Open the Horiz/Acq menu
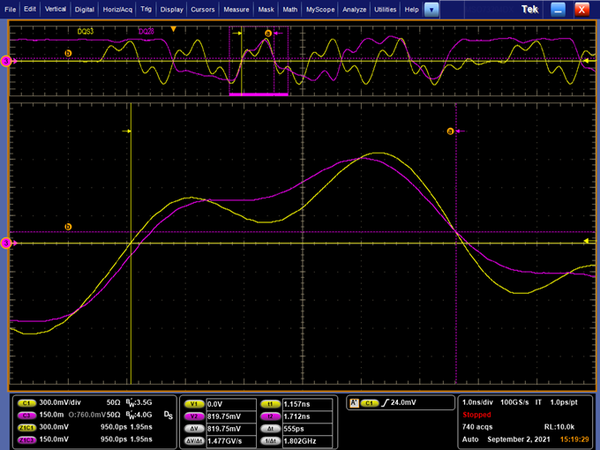 119,8
